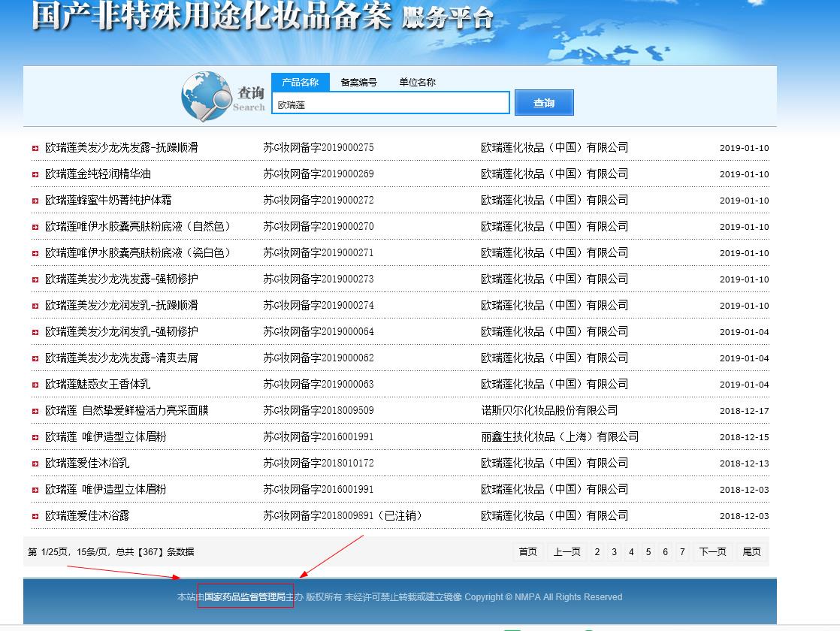Jump to page 6
Image resolution: width=840 pixels, height=631 pixels.
666,551
